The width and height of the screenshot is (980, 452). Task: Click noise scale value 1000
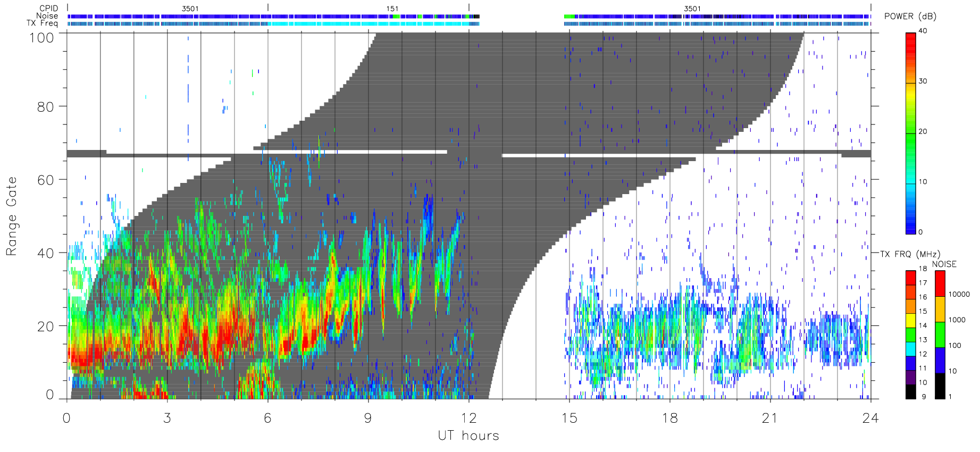957,320
